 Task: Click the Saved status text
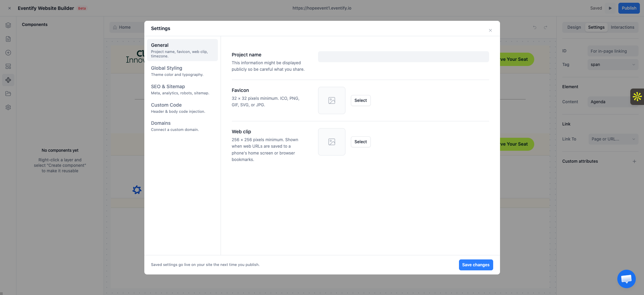coord(596,8)
